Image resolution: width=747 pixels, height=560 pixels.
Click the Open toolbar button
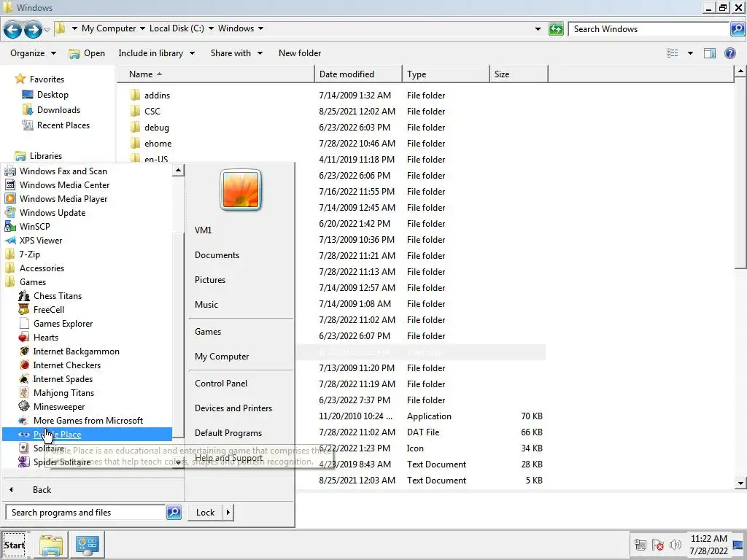pos(87,52)
